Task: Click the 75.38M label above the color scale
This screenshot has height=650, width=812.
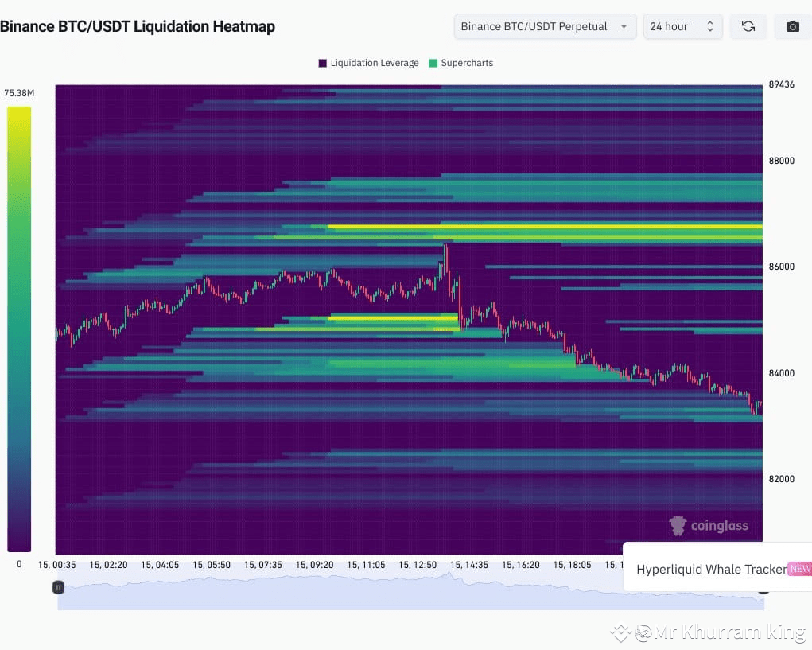Action: (x=18, y=92)
